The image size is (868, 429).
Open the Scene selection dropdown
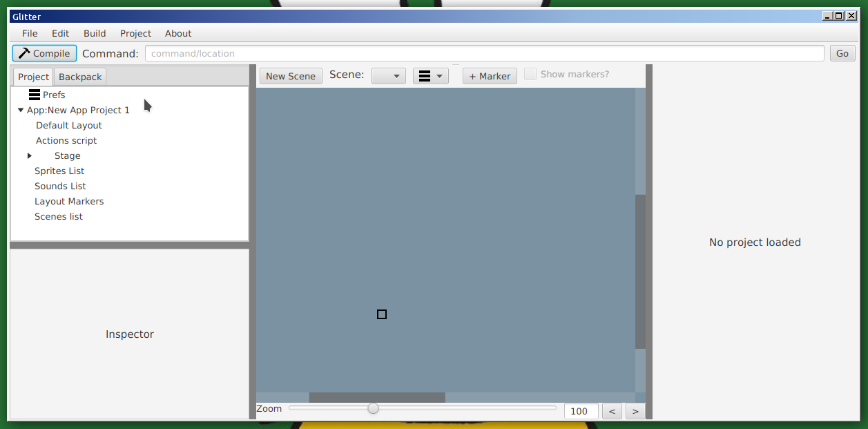(x=389, y=76)
